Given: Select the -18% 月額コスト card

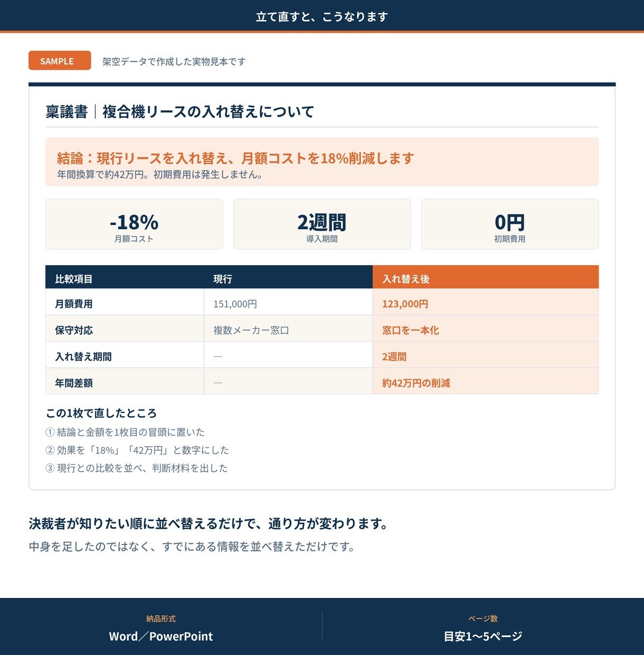Looking at the screenshot, I should [134, 224].
